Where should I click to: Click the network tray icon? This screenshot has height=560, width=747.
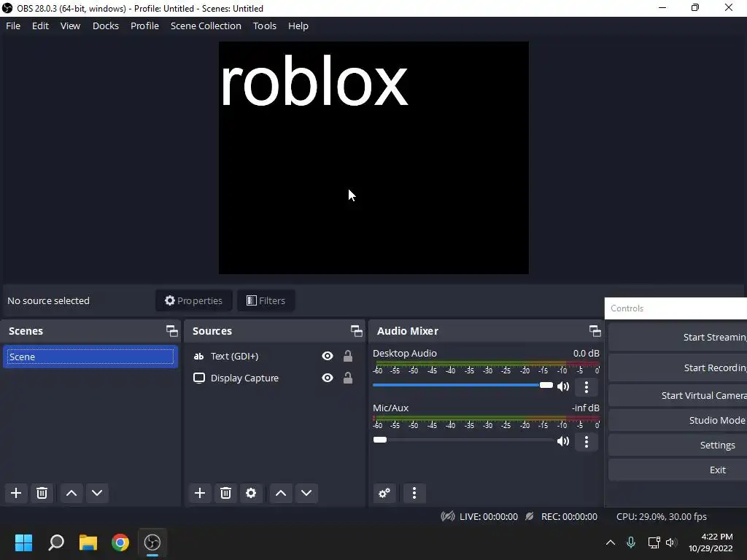coord(654,542)
